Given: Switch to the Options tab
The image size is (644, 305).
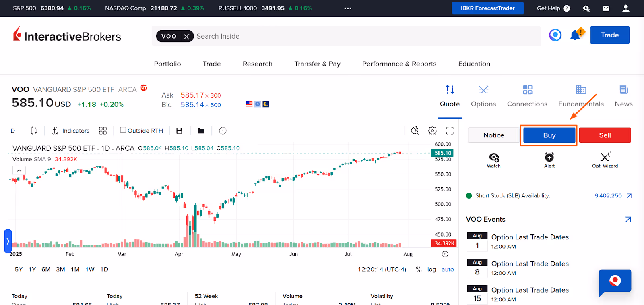Looking at the screenshot, I should [483, 96].
